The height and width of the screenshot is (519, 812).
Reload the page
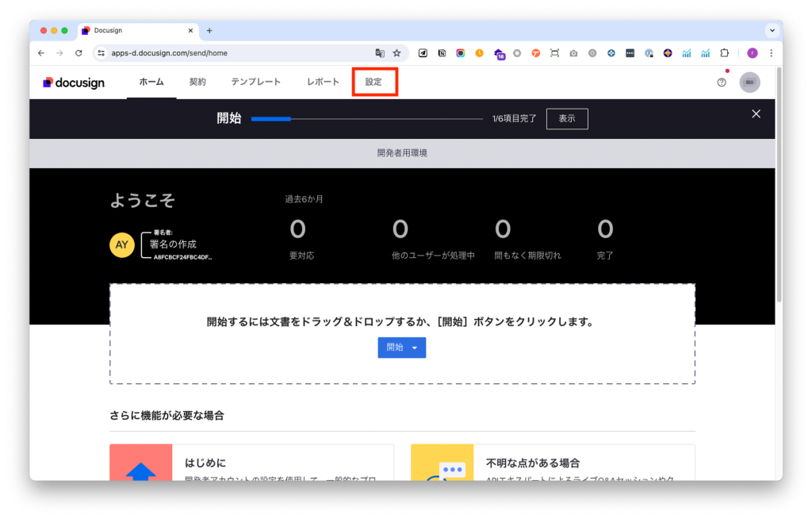[x=79, y=53]
